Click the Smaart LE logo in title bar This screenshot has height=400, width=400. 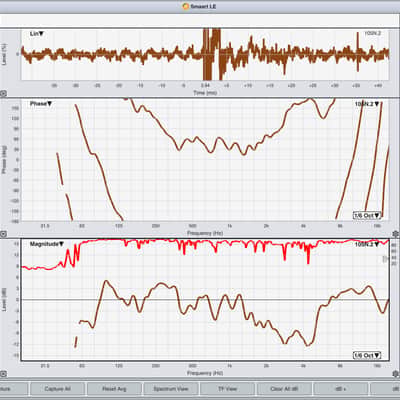click(186, 6)
